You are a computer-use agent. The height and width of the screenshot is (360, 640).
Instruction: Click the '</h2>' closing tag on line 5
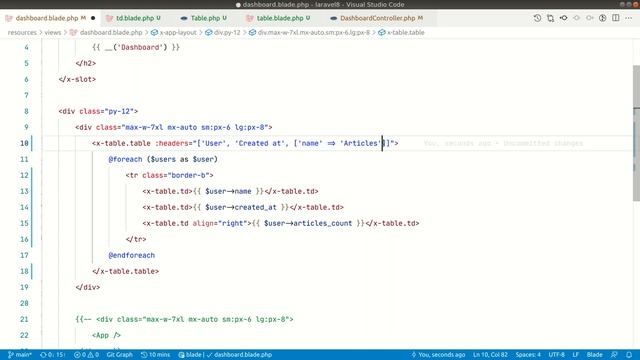[85, 63]
